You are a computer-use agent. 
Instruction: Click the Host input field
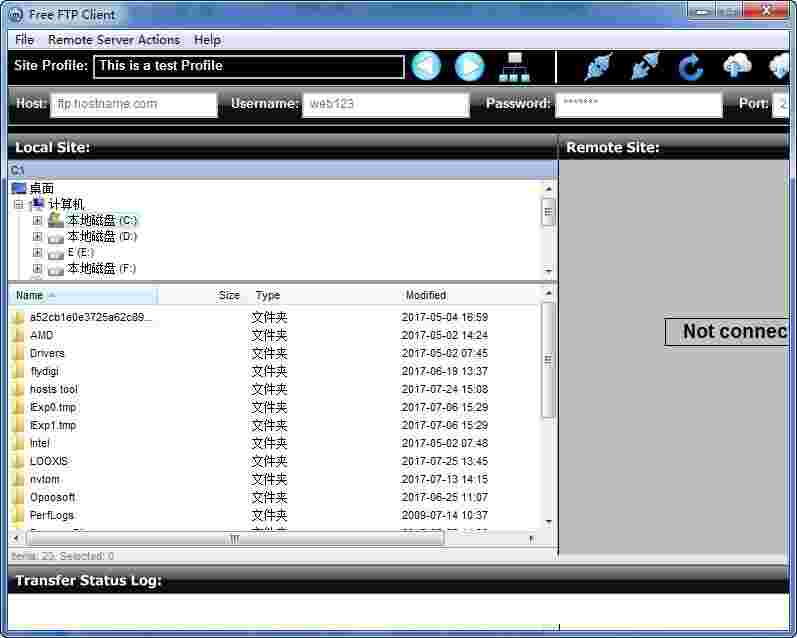point(134,104)
